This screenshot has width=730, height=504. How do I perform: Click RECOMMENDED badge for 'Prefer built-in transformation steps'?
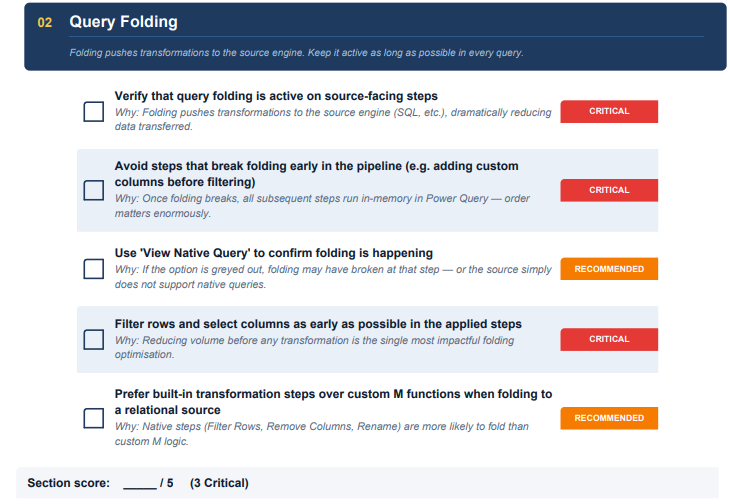point(608,418)
